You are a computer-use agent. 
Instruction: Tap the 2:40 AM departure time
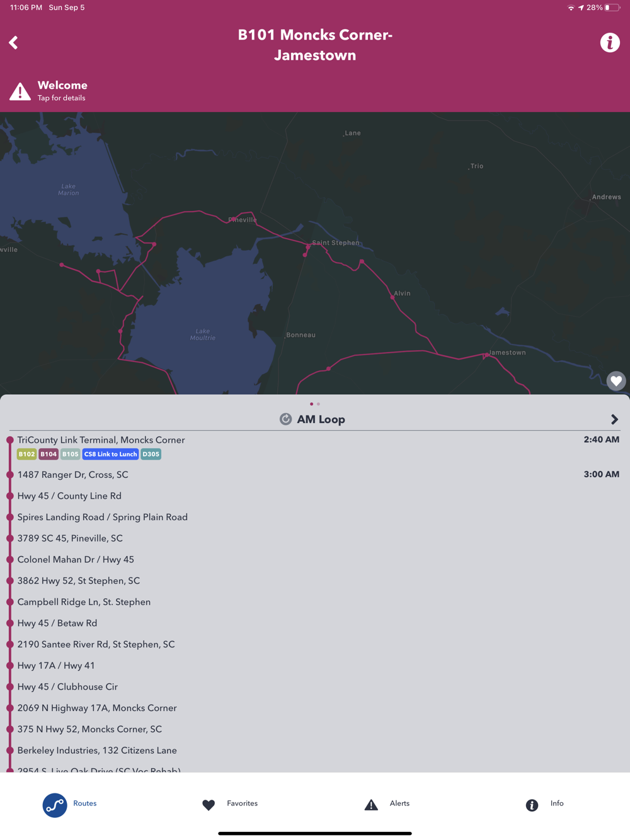601,440
